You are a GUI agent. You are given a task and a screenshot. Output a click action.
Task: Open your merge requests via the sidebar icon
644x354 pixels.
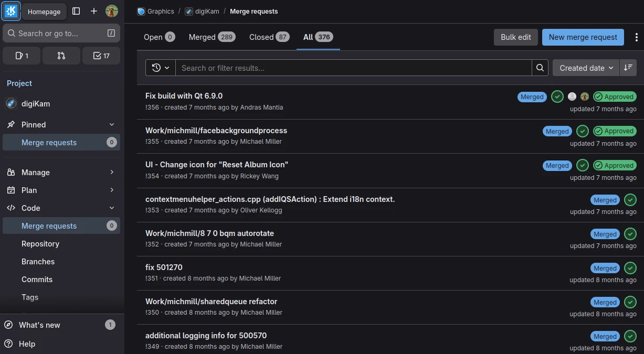click(61, 55)
